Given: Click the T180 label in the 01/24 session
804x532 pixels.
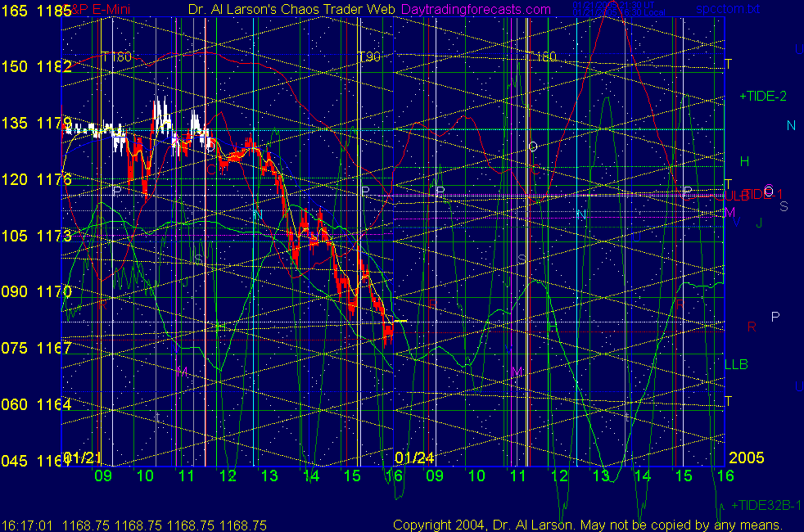Looking at the screenshot, I should point(541,56).
